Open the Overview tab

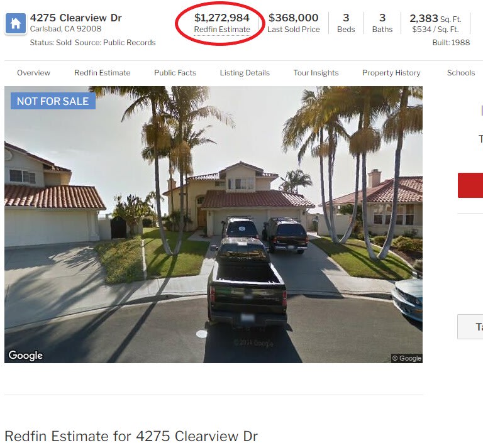pos(33,73)
